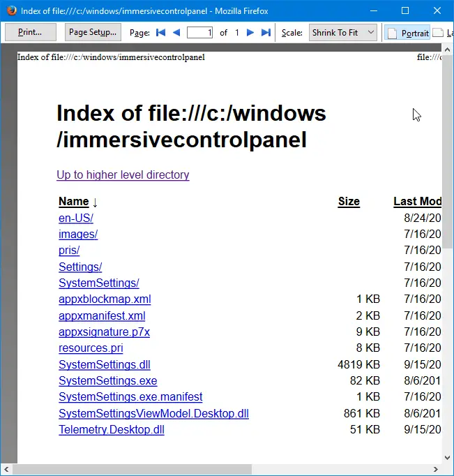The image size is (454, 476).
Task: Open the pris/ folder link
Action: (x=69, y=250)
